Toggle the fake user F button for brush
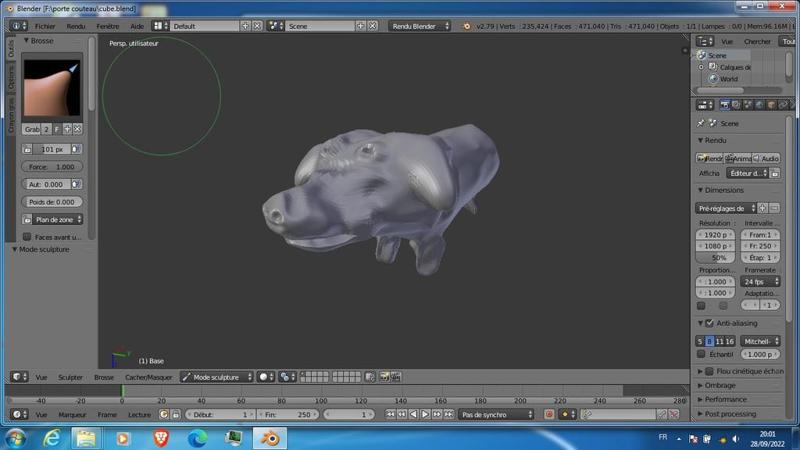 click(57, 129)
